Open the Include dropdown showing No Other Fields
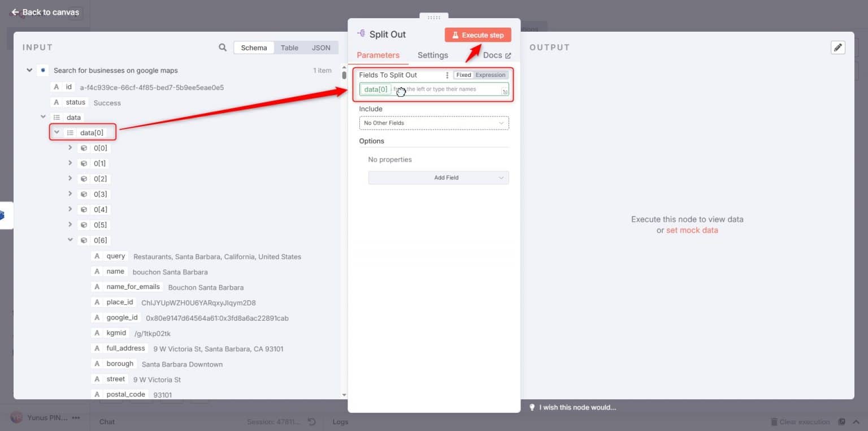Image resolution: width=868 pixels, height=431 pixels. [433, 123]
